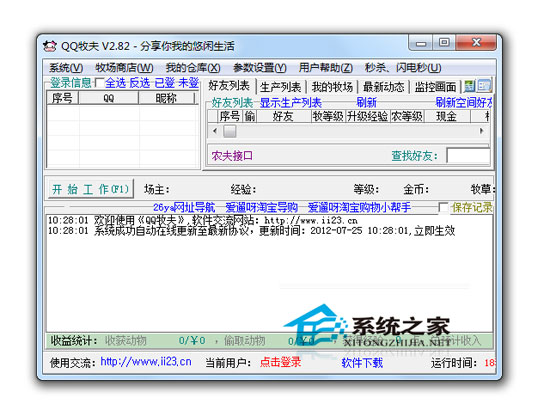The width and height of the screenshot is (550, 410).
Task: Click the 未登 link
Action: [188, 83]
